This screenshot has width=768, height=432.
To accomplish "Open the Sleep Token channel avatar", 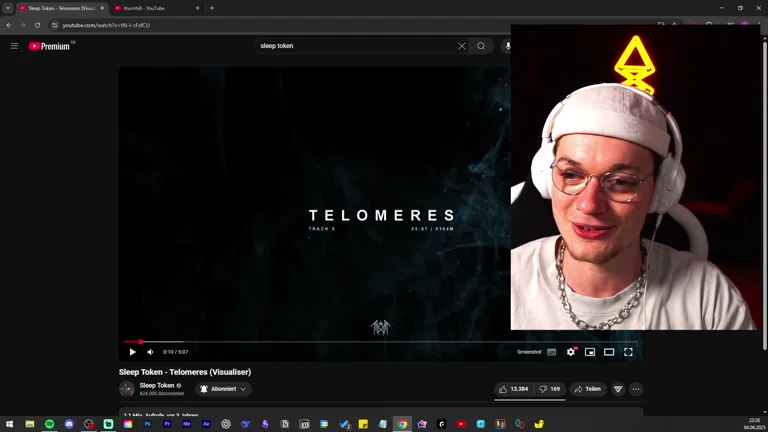I will coord(127,389).
